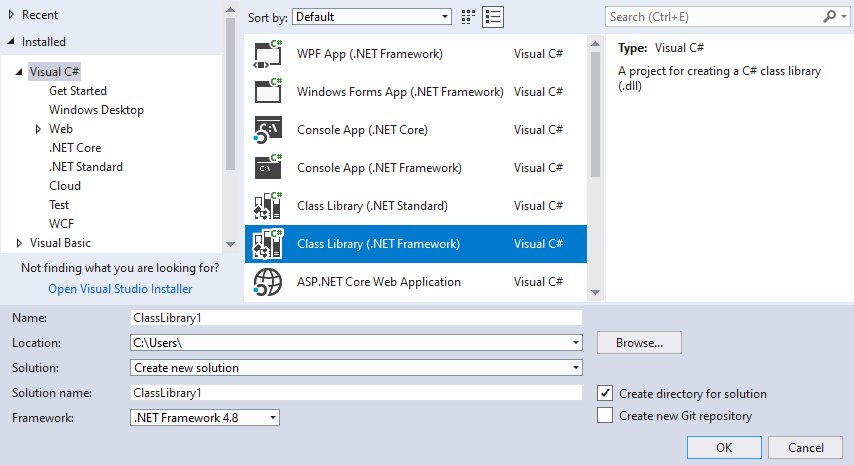This screenshot has width=854, height=465.
Task: Click template list scrollbar up arrow
Action: [595, 44]
